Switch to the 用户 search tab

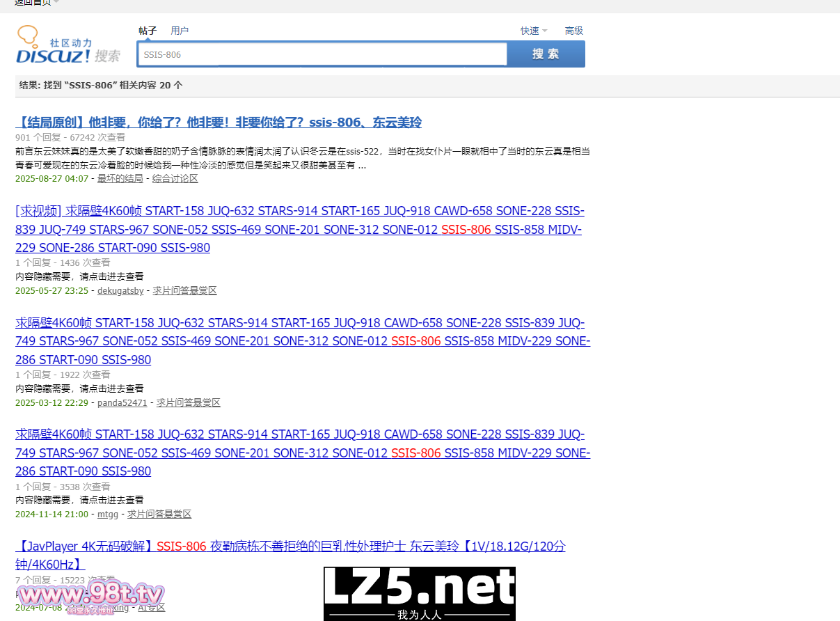(180, 31)
